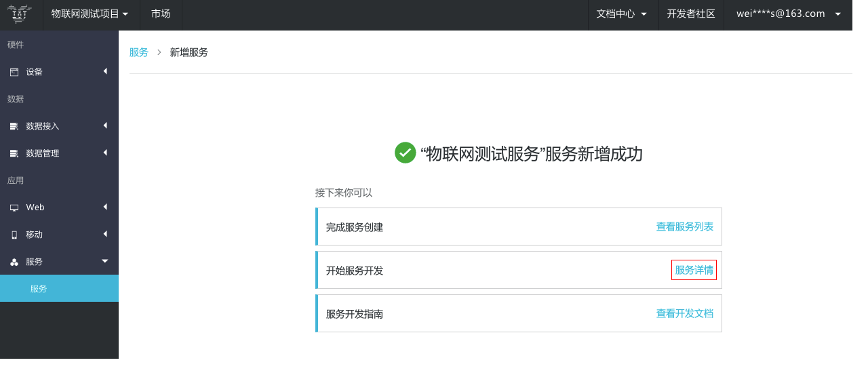Image resolution: width=868 pixels, height=373 pixels.
Task: Collapse the 服务 menu arrow
Action: (x=105, y=261)
